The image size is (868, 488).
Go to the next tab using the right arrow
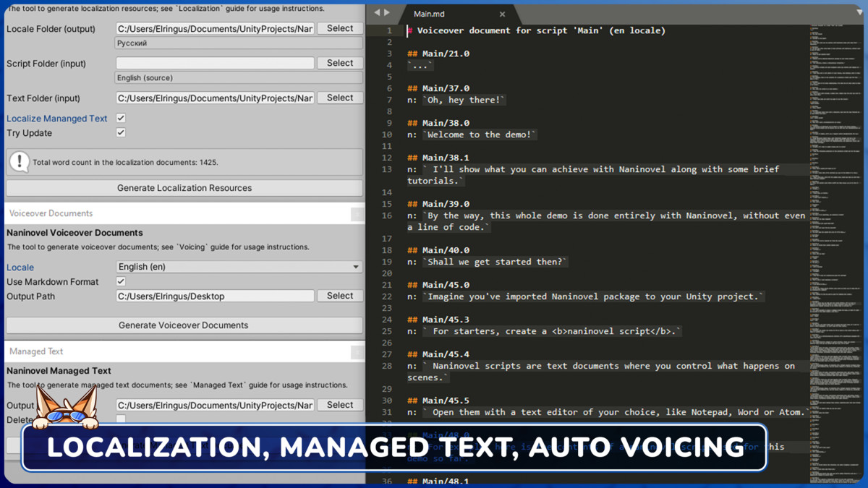(x=387, y=13)
